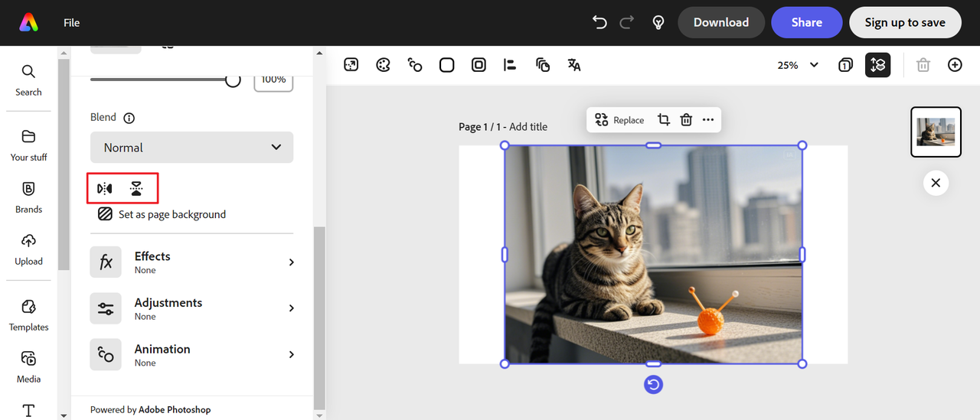This screenshot has height=420, width=980.
Task: Click the animation icon in top toolbar
Action: coord(415,65)
